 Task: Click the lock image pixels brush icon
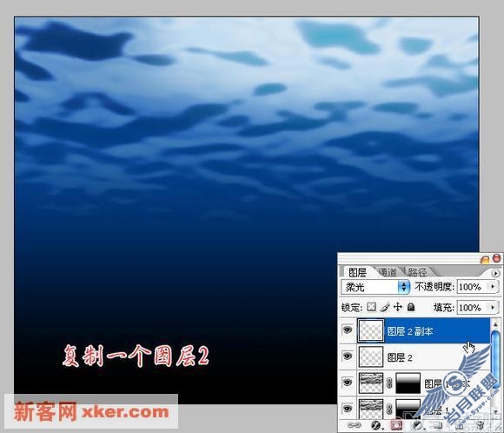coord(385,307)
